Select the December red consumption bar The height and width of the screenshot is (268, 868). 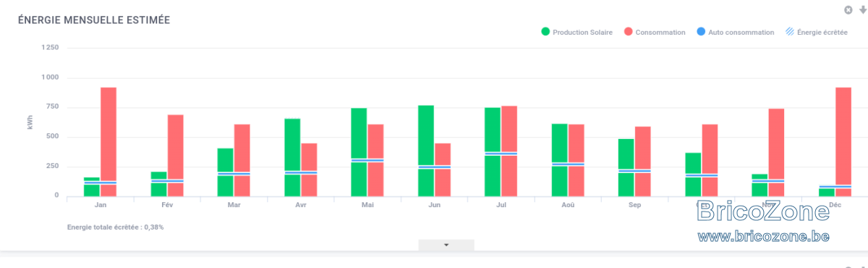coord(843,141)
